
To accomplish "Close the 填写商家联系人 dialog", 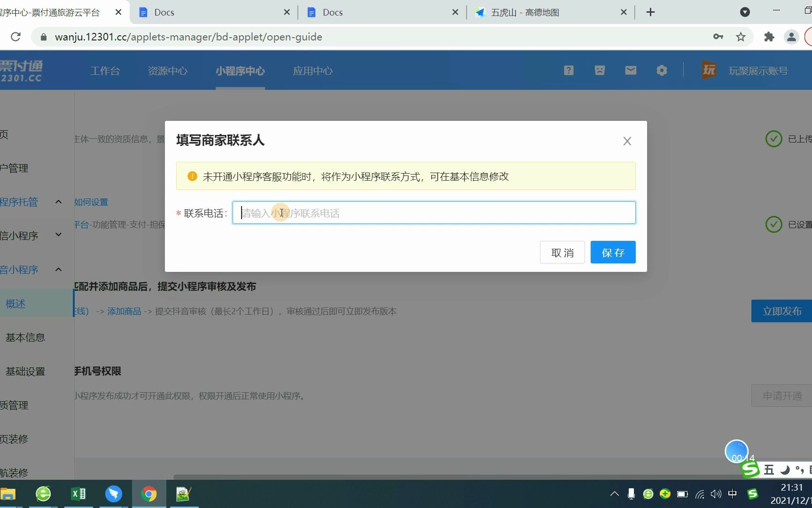I will pyautogui.click(x=627, y=141).
